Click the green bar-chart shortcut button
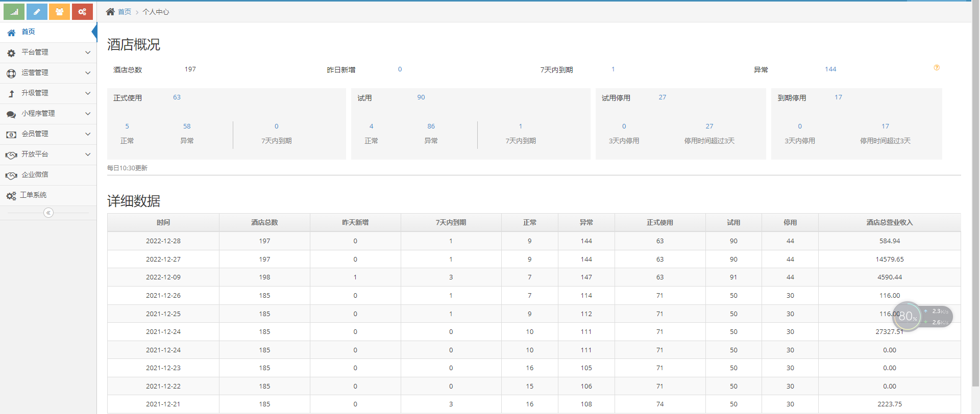The image size is (980, 414). point(14,12)
